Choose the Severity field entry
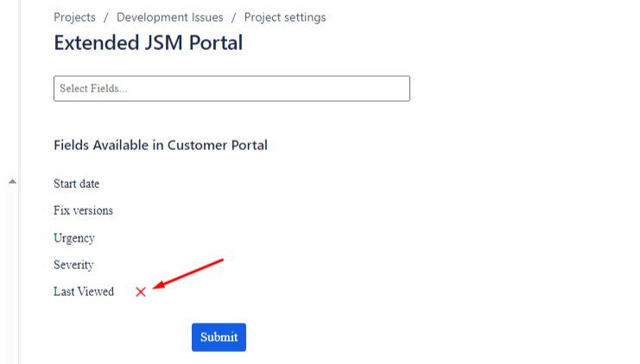 coord(73,265)
